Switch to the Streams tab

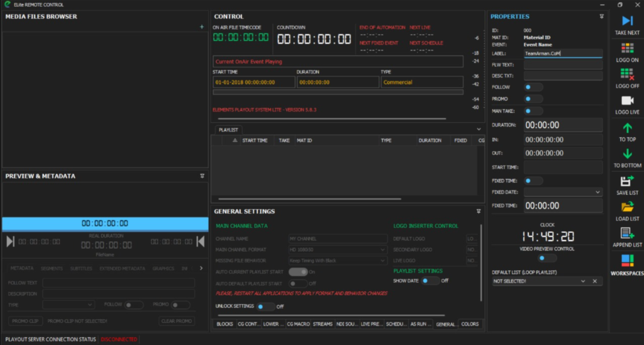tap(323, 324)
